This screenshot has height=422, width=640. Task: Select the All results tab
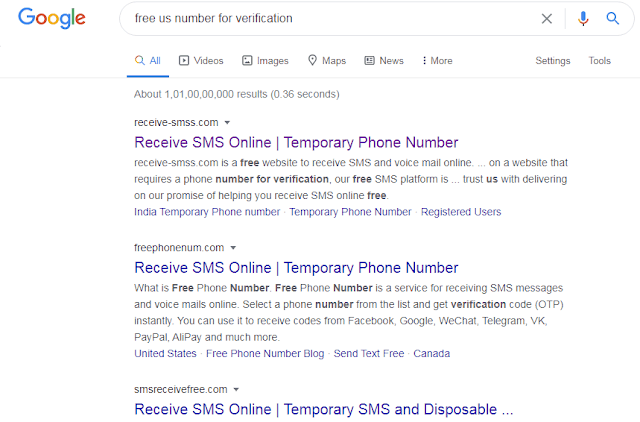(x=148, y=60)
